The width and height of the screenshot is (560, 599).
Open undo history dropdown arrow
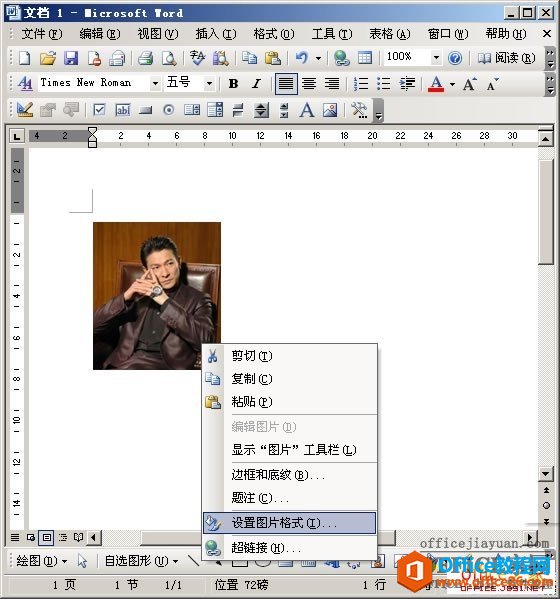319,58
